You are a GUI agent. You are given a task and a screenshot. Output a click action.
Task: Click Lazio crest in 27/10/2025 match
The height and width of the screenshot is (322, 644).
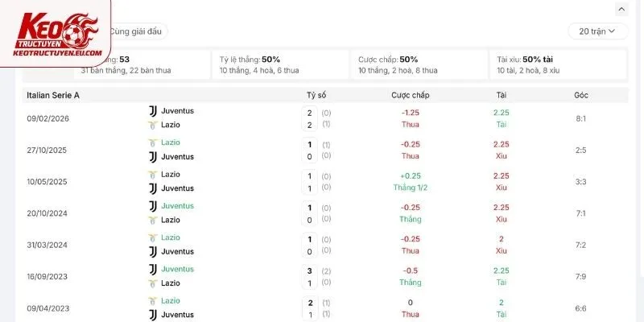pos(153,142)
